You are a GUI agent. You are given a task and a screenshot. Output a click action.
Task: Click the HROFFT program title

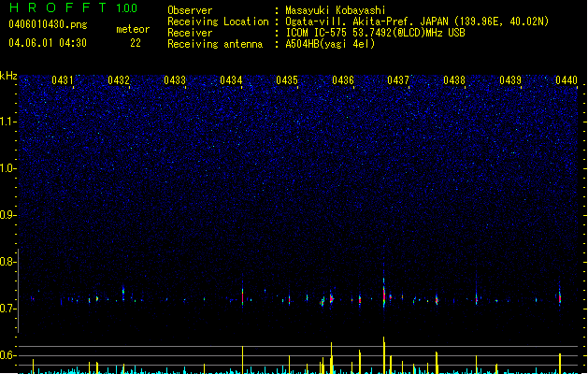pos(58,7)
